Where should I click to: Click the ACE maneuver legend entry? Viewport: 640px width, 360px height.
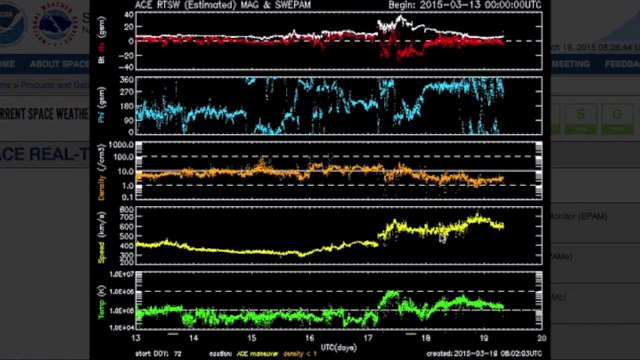click(x=257, y=354)
